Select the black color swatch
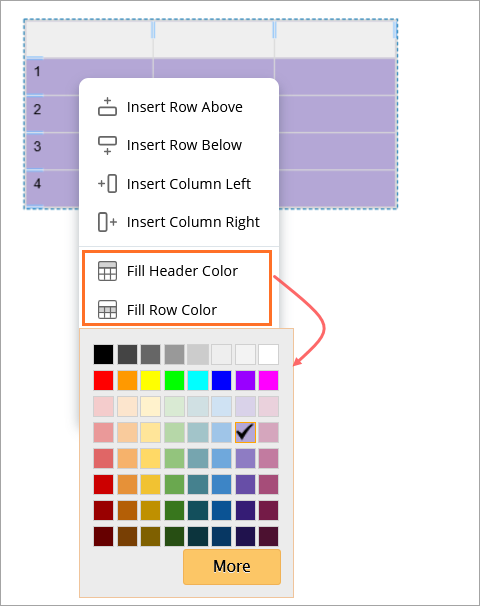 pos(104,354)
